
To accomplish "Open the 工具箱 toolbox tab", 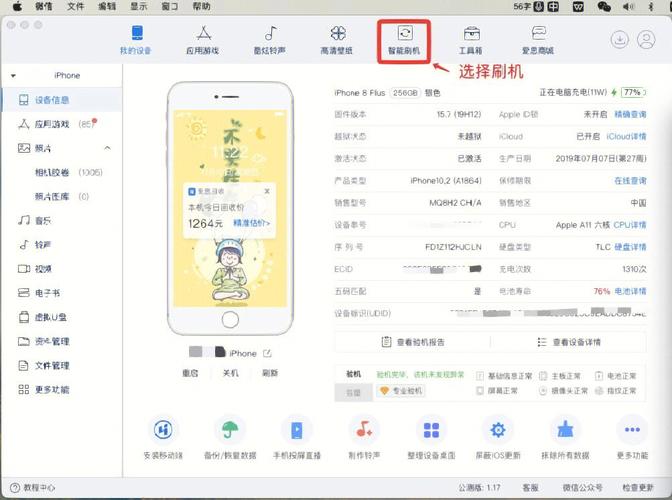I will (471, 40).
